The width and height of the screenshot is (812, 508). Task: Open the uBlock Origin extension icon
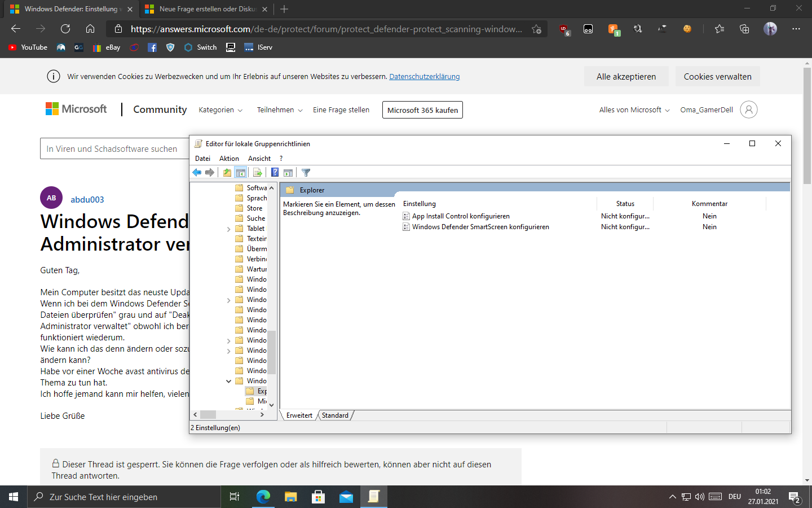pos(564,29)
